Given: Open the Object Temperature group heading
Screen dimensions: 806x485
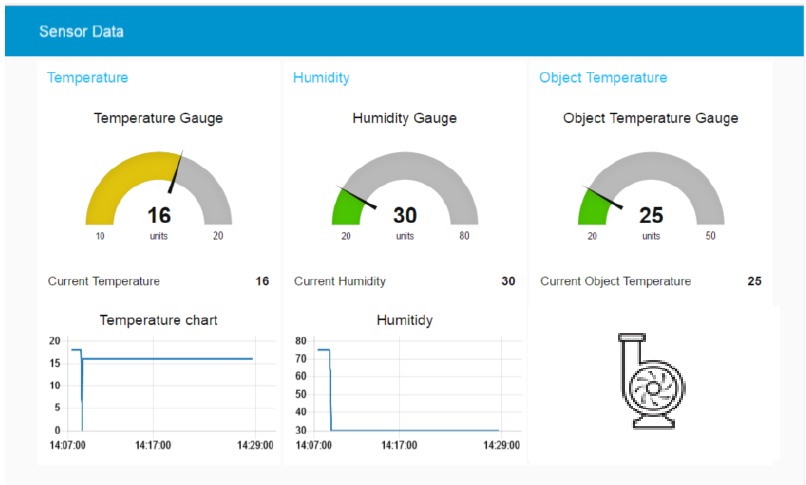Looking at the screenshot, I should [602, 77].
